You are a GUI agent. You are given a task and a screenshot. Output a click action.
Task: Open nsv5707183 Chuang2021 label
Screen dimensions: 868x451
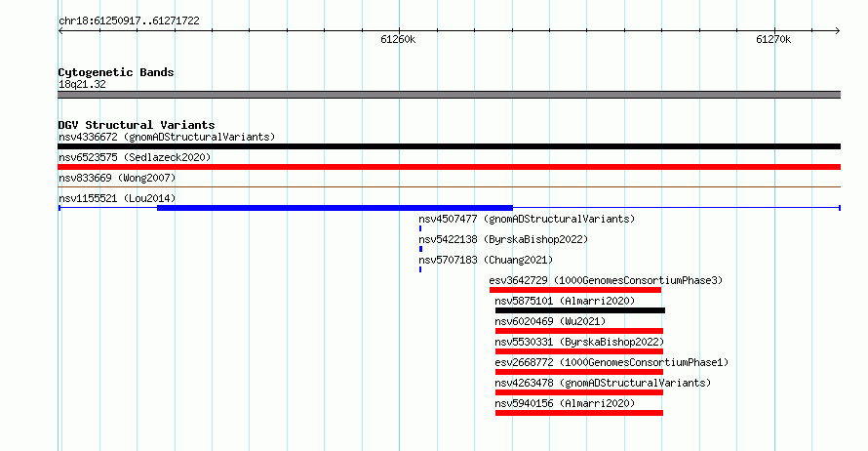(486, 260)
